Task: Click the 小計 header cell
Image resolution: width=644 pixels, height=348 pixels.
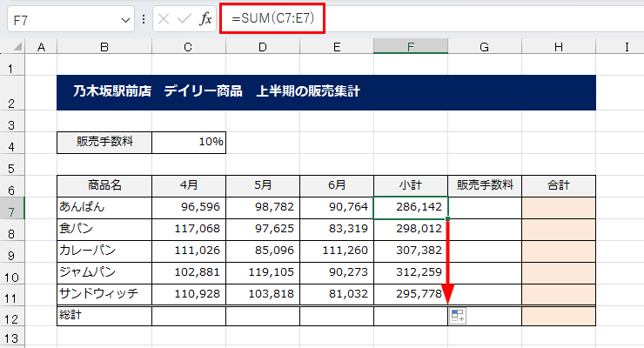Action: coord(411,186)
